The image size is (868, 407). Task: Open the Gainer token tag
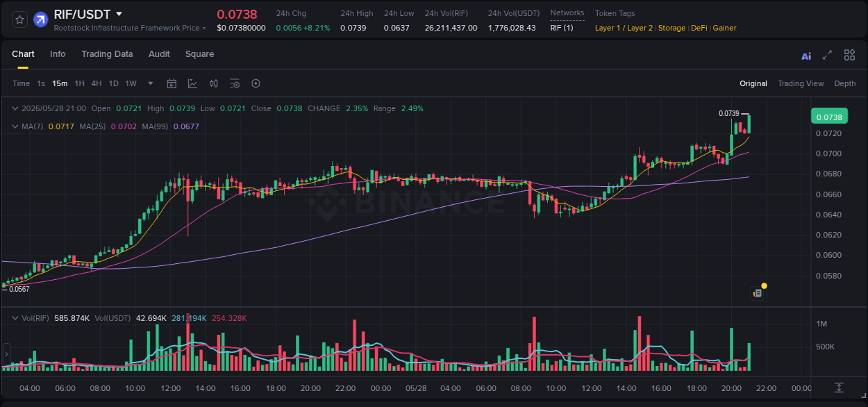724,28
